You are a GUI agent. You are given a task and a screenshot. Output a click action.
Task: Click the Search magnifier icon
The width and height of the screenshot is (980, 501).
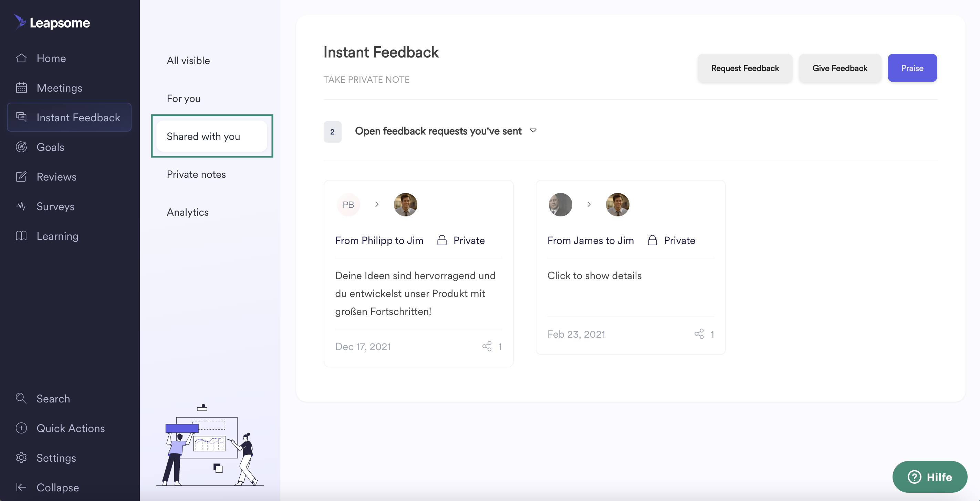[21, 398]
